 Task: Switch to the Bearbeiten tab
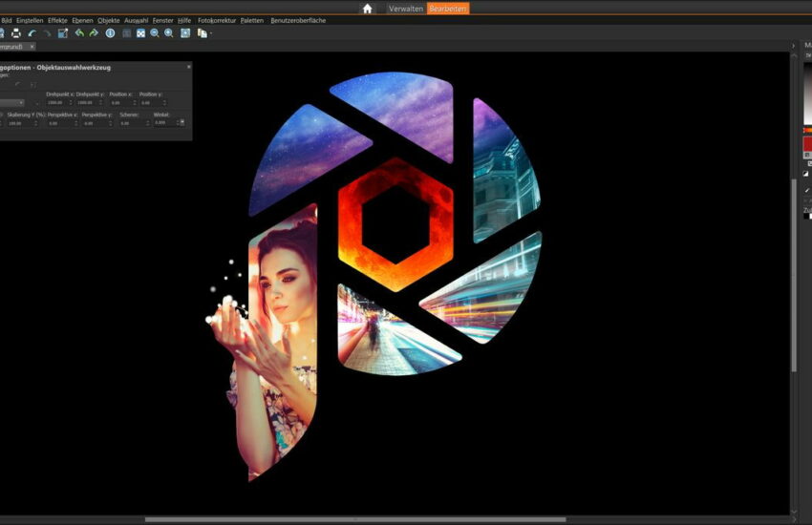[448, 9]
